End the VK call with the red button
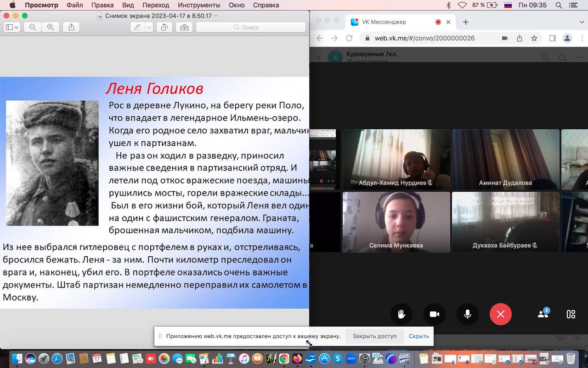 (x=500, y=314)
